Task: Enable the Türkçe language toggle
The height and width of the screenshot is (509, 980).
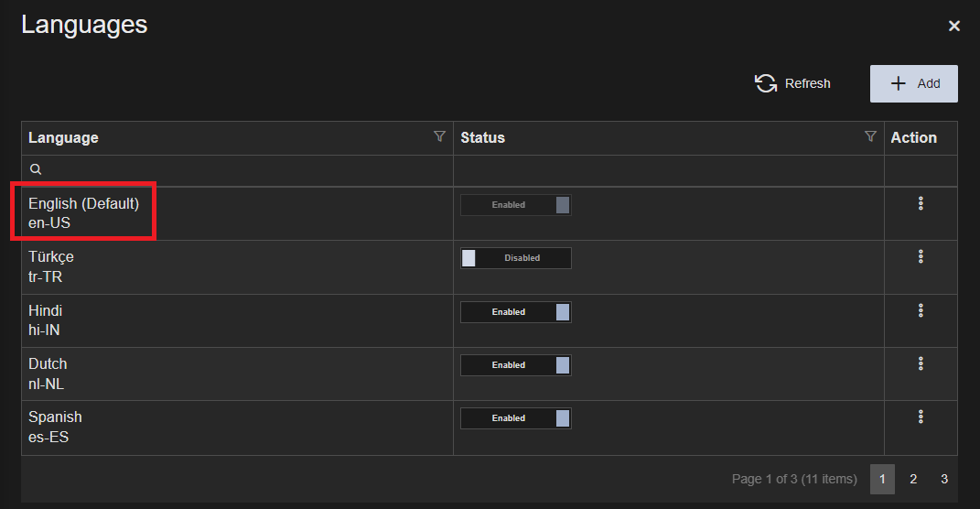Action: [x=515, y=258]
